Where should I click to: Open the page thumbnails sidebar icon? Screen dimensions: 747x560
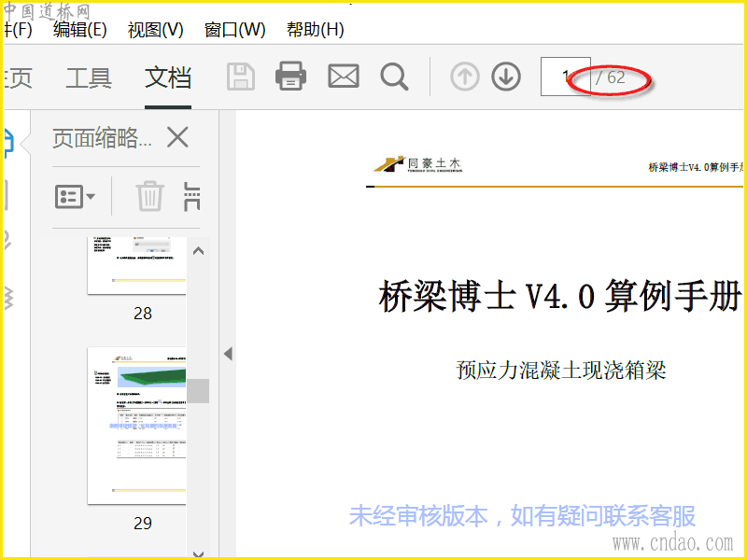click(8, 143)
